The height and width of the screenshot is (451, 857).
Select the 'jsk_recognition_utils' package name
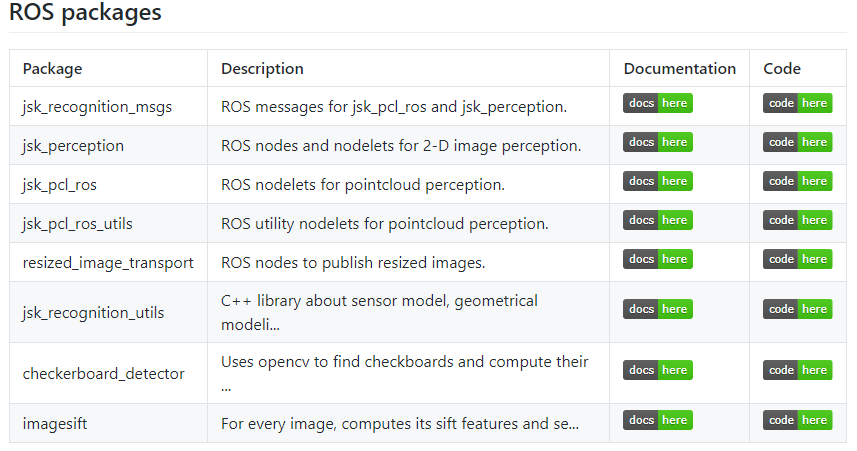tap(93, 313)
